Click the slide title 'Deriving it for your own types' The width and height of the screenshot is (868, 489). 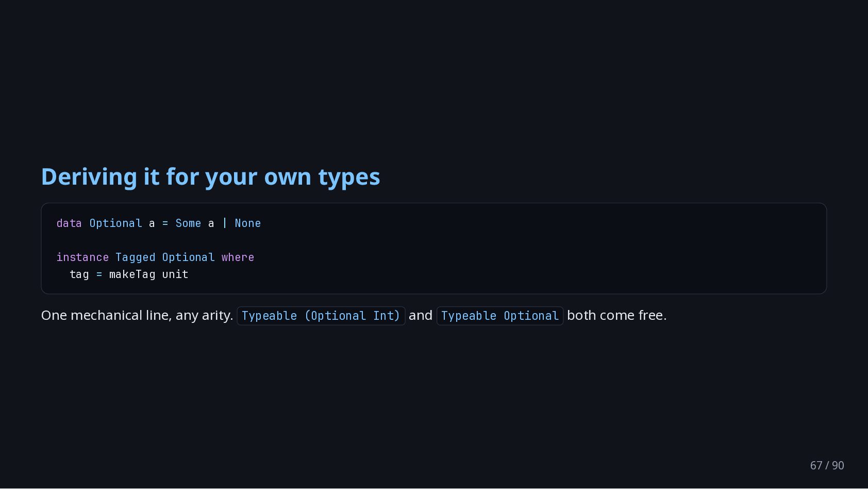point(210,177)
